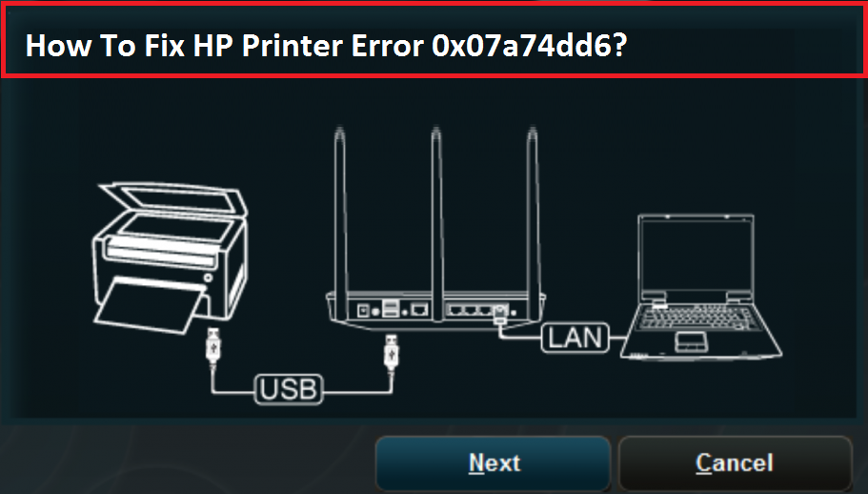Click the Next button
868x494 pixels.
point(493,463)
